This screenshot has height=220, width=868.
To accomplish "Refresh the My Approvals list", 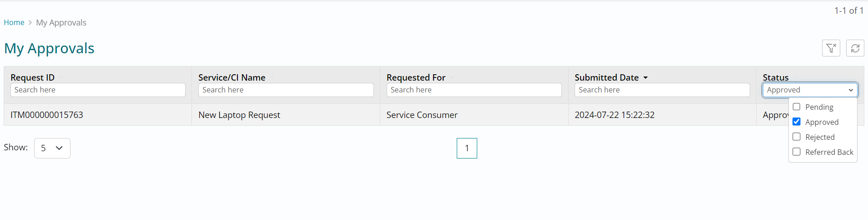I will pyautogui.click(x=855, y=48).
